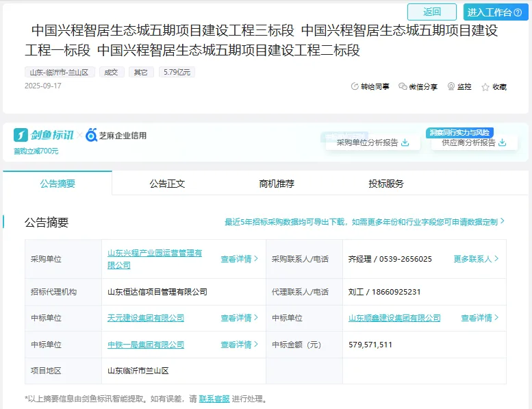532x409 pixels.
Task: Click the 芝麻企业信用 logo
Action: coord(116,136)
